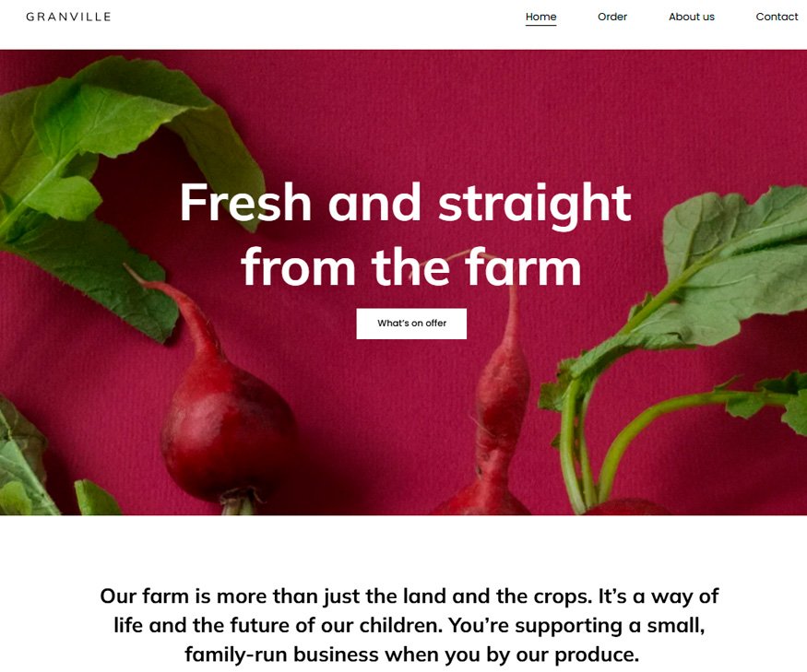
Task: Open the Home navigation tab
Action: pyautogui.click(x=540, y=17)
